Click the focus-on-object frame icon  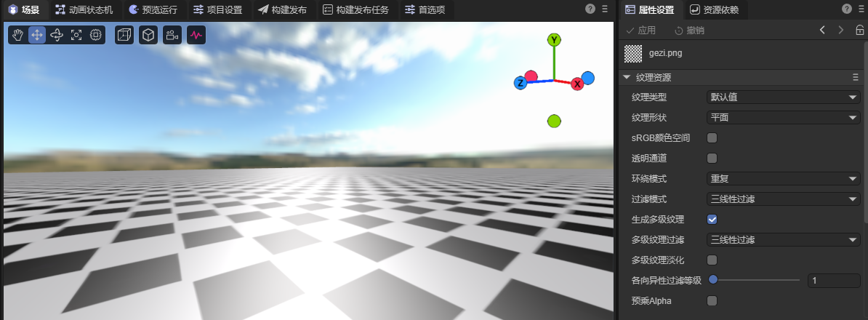(76, 35)
